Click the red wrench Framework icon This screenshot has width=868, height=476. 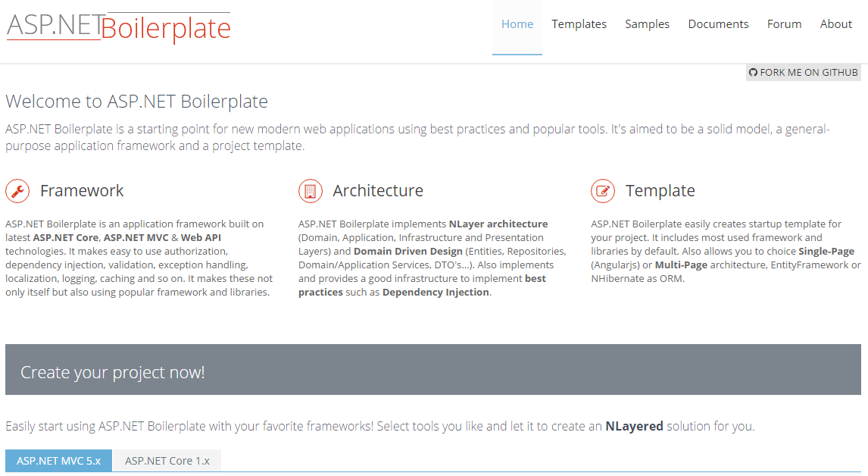coord(17,191)
